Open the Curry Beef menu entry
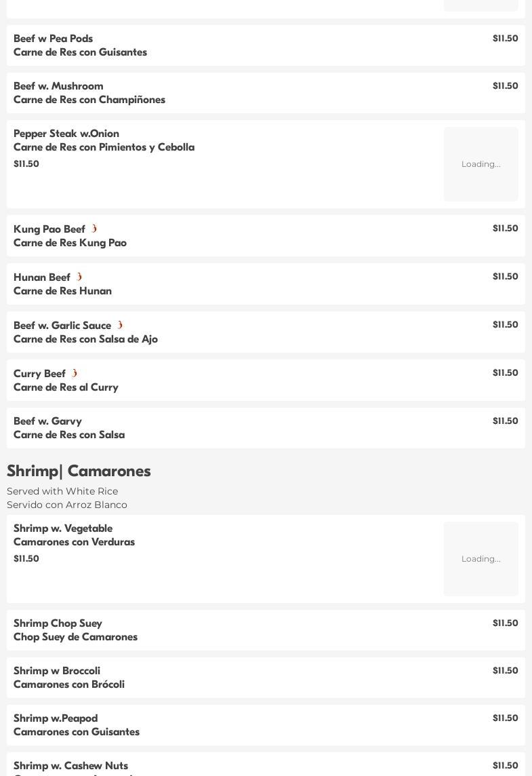Screen dimensions: 532x776 (x=266, y=380)
